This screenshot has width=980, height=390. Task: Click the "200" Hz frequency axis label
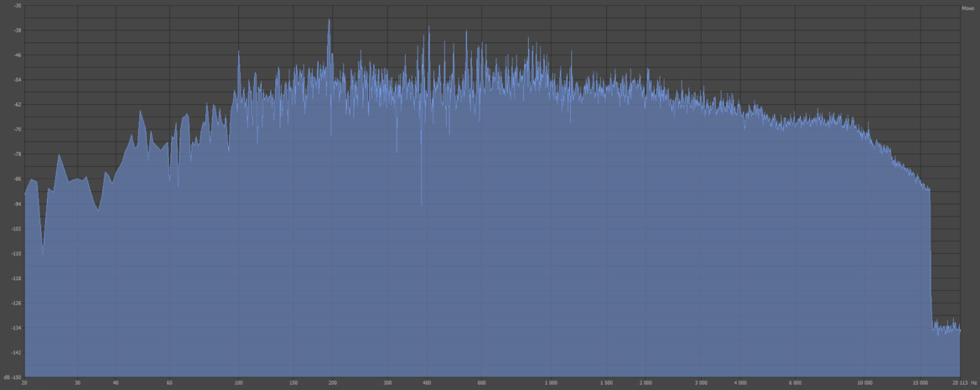pyautogui.click(x=333, y=382)
